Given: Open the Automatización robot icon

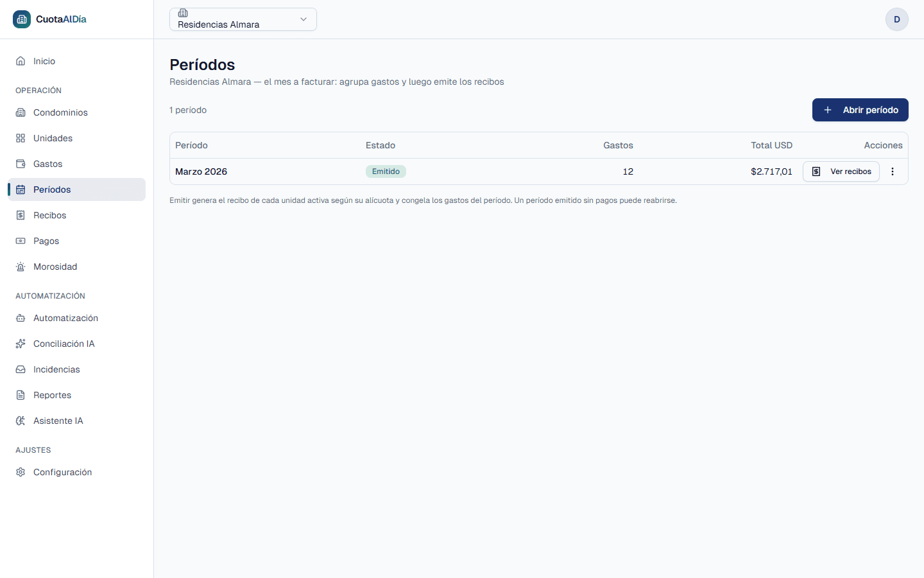Looking at the screenshot, I should pyautogui.click(x=21, y=318).
